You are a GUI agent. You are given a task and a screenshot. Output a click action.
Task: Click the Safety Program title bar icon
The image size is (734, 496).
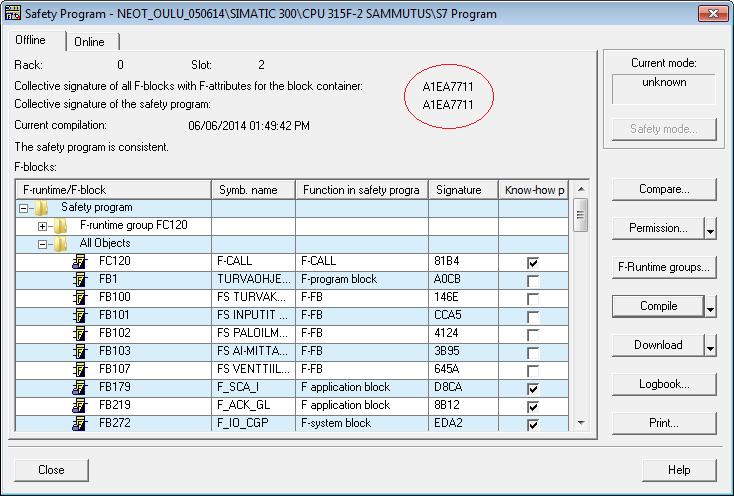tap(13, 13)
